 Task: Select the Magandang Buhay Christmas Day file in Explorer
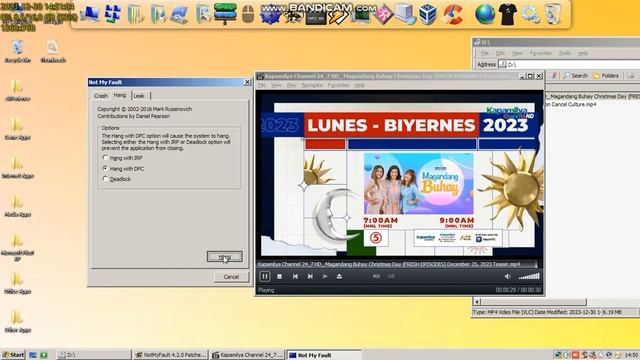(x=592, y=96)
